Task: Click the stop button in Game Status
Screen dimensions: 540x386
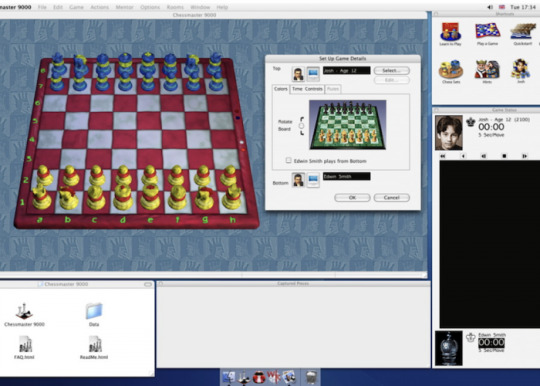Action: pos(504,156)
